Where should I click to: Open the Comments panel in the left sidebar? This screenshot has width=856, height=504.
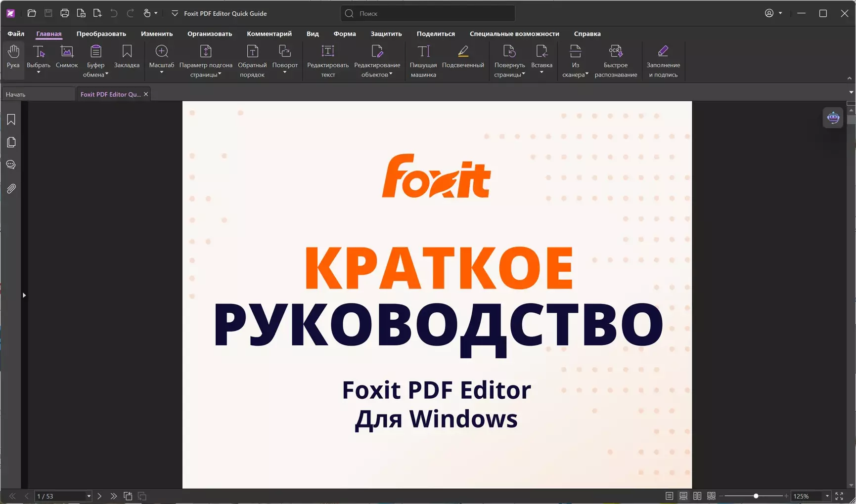(x=11, y=165)
